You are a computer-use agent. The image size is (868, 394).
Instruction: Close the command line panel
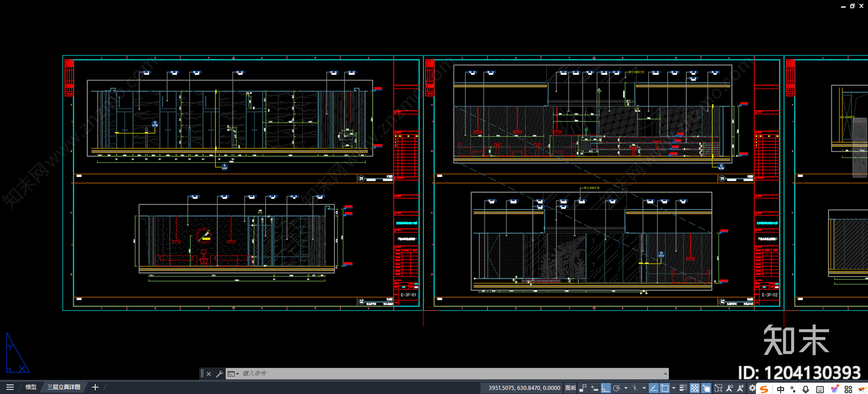(x=209, y=374)
